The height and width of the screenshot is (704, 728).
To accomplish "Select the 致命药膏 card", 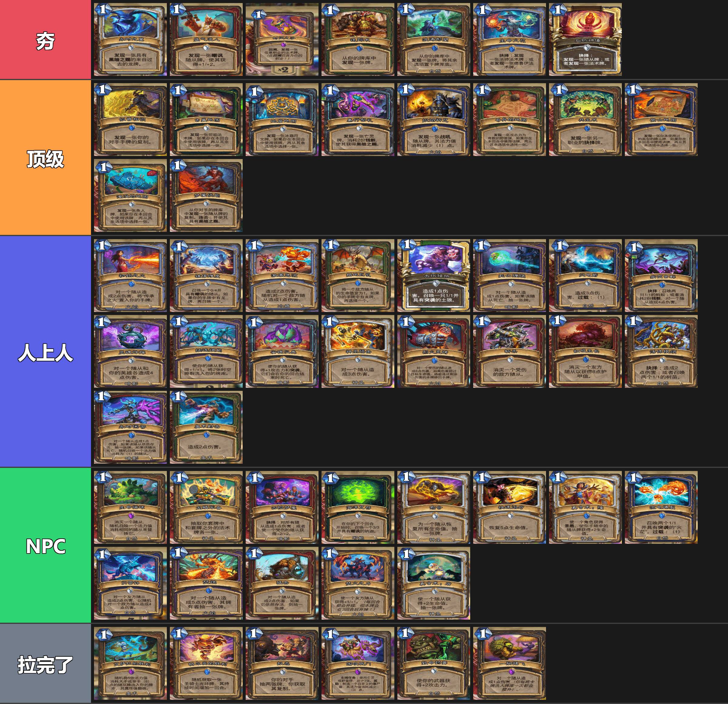I will pyautogui.click(x=433, y=663).
